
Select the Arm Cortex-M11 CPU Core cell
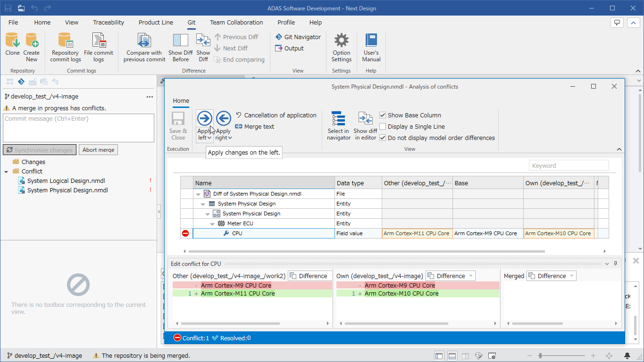pos(417,233)
